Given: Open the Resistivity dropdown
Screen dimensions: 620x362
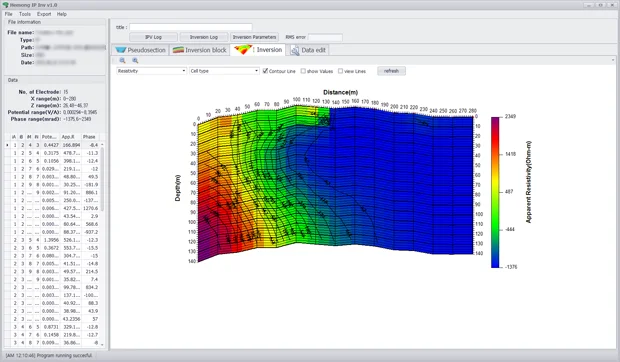Looking at the screenshot, I should (x=151, y=71).
